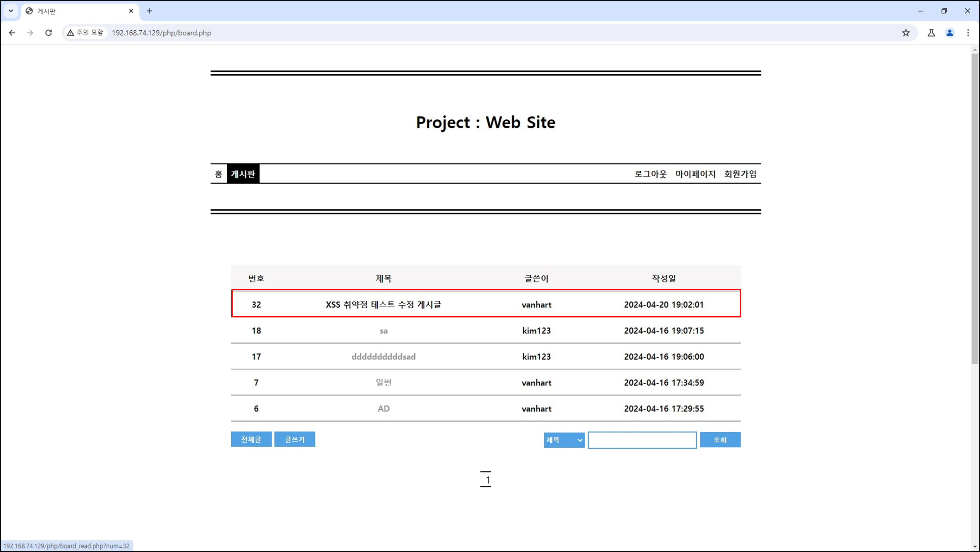Open 회원가입 navigation link
Viewport: 980px width, 552px height.
(740, 174)
